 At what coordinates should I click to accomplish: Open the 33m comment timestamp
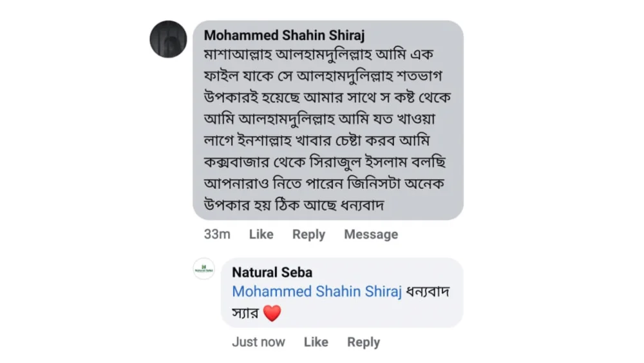click(217, 234)
